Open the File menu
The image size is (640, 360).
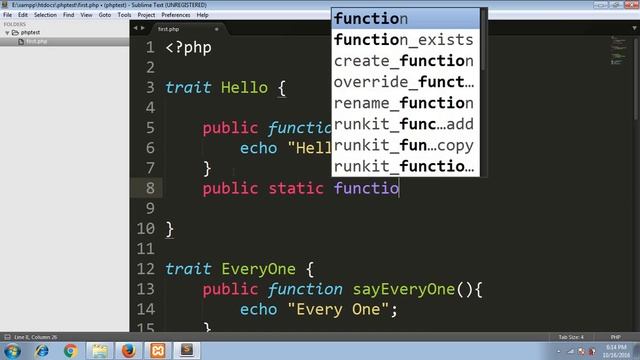[7, 15]
